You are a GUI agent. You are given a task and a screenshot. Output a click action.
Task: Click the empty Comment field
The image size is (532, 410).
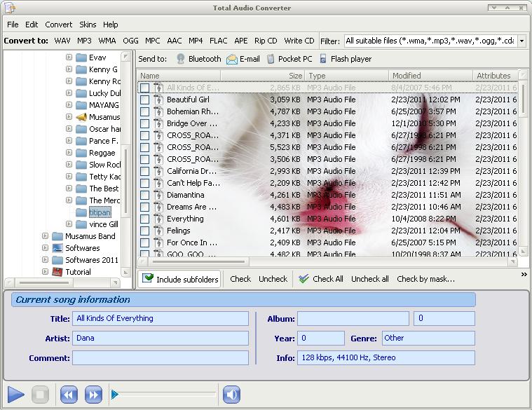click(x=161, y=357)
